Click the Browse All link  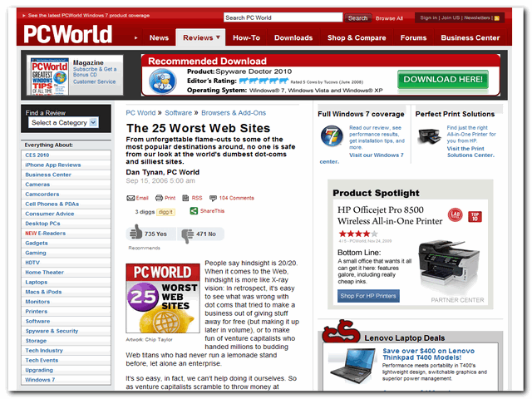click(x=389, y=18)
